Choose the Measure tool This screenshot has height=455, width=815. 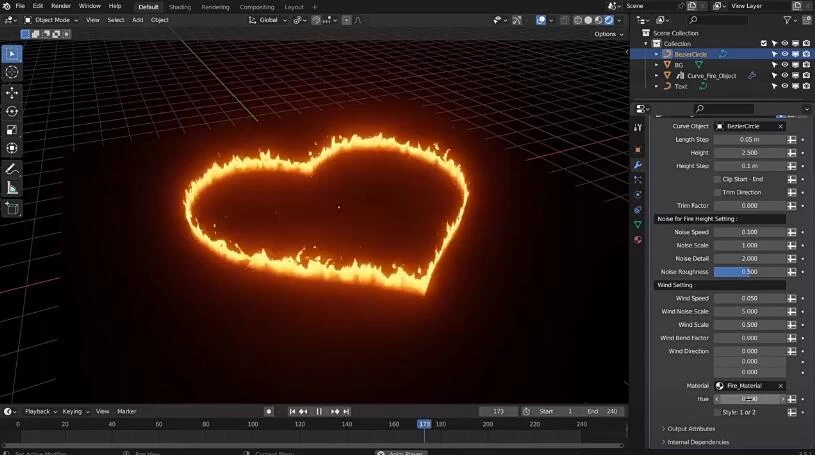12,188
